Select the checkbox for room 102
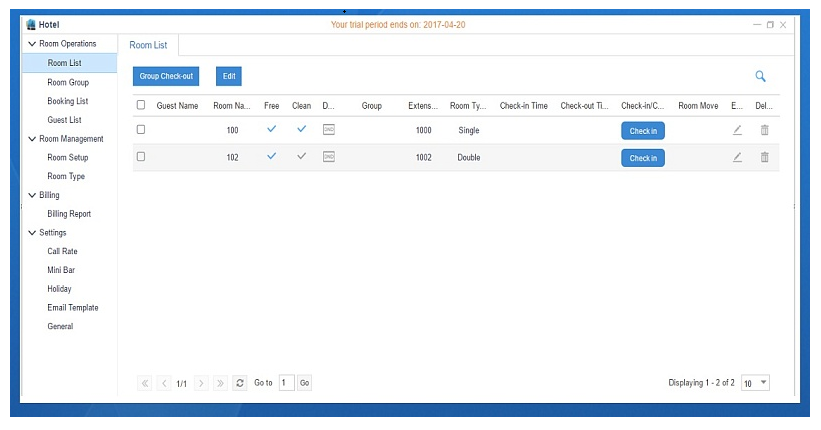821x430 pixels. pos(141,157)
